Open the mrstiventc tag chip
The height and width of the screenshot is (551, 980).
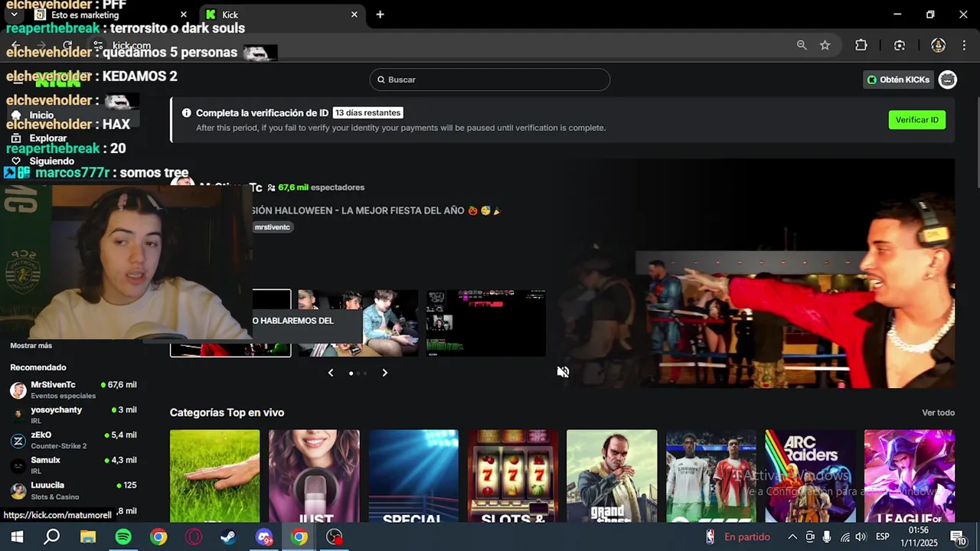click(272, 227)
